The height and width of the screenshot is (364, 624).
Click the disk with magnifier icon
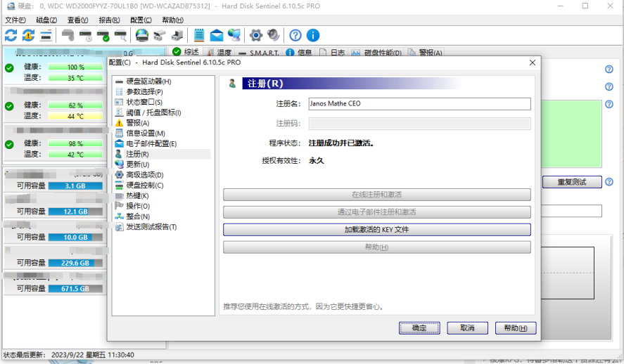point(120,35)
